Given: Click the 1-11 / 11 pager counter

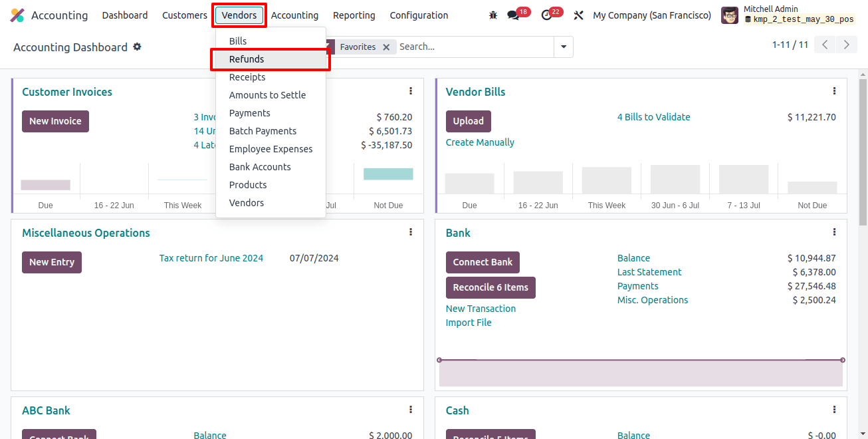Looking at the screenshot, I should coord(790,45).
